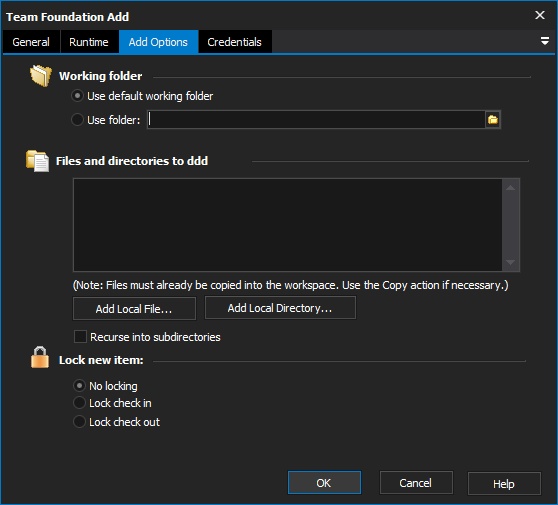Open Help for this dialog

pyautogui.click(x=504, y=483)
